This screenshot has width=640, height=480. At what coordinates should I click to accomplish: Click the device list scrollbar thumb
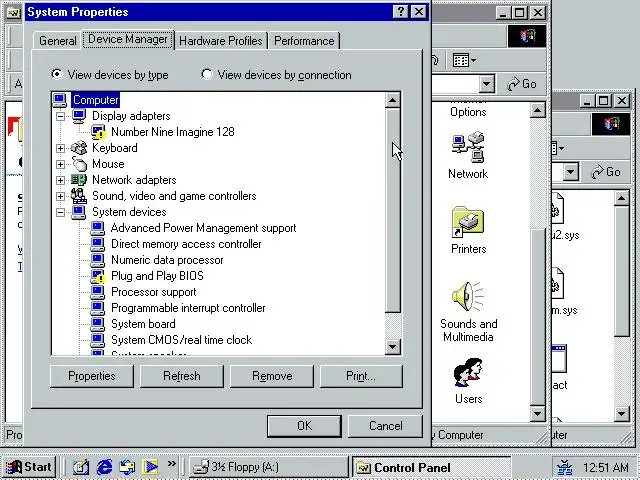[393, 210]
